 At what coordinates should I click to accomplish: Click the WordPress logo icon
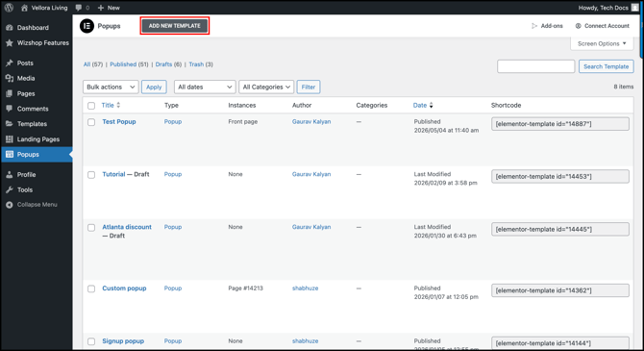point(9,8)
